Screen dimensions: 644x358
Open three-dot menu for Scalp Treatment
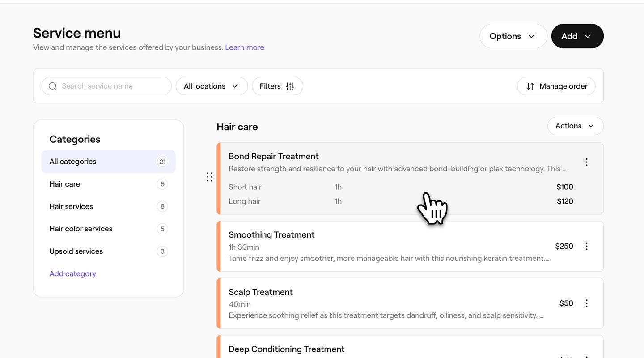click(x=587, y=303)
